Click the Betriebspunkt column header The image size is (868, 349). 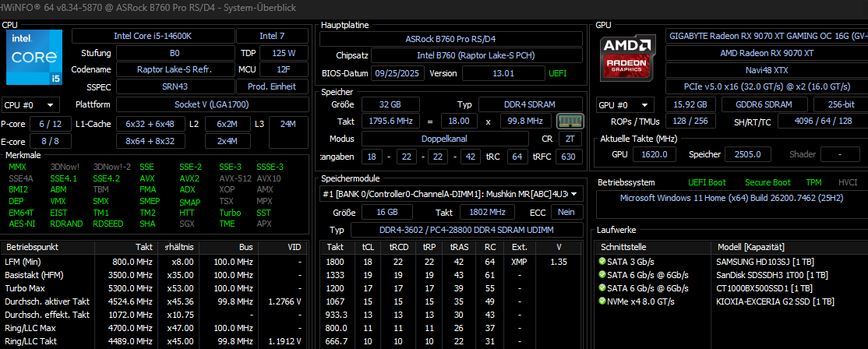coord(48,247)
